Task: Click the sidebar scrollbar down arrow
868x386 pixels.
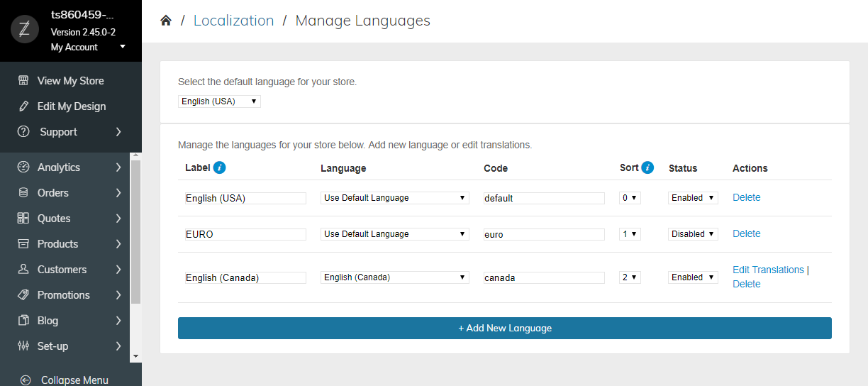Action: [x=135, y=355]
